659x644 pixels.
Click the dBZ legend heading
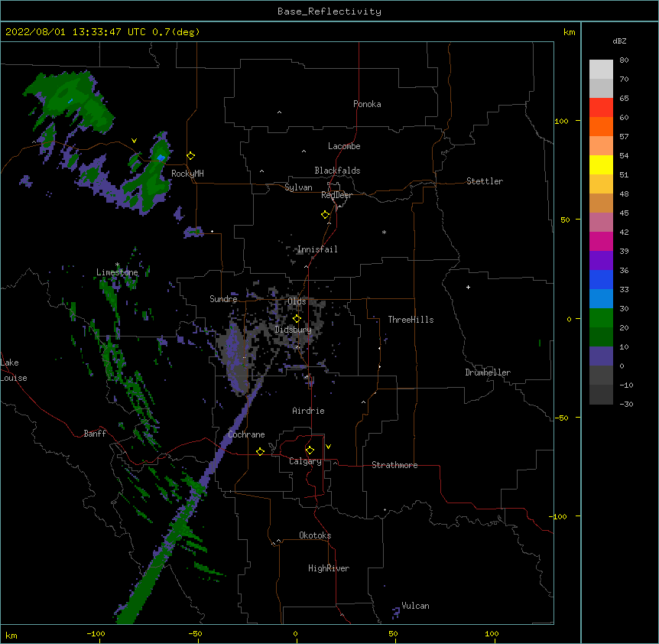pos(619,41)
